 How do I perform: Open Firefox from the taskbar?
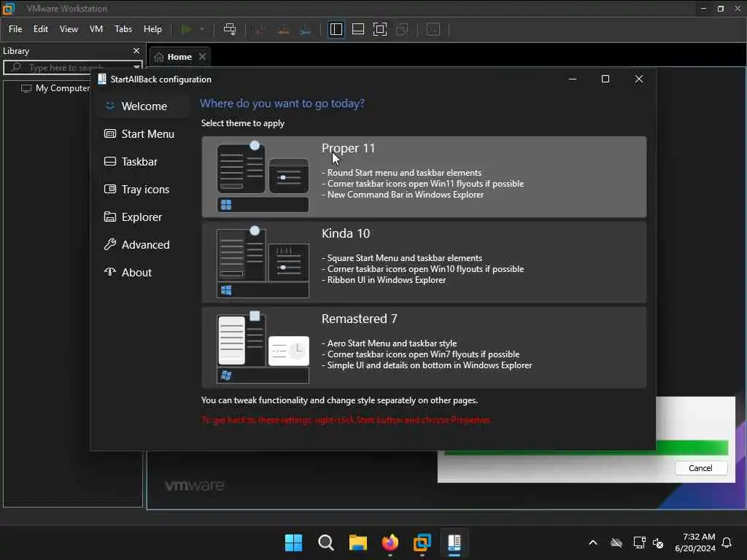[390, 542]
